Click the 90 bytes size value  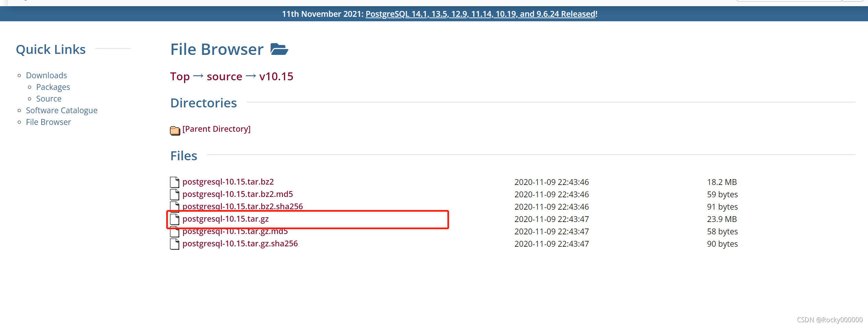pyautogui.click(x=722, y=244)
